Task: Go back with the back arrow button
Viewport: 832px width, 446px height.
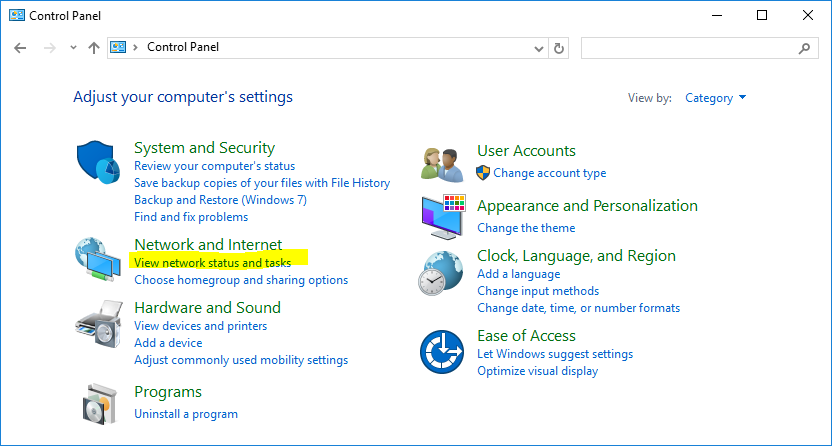Action: [20, 48]
